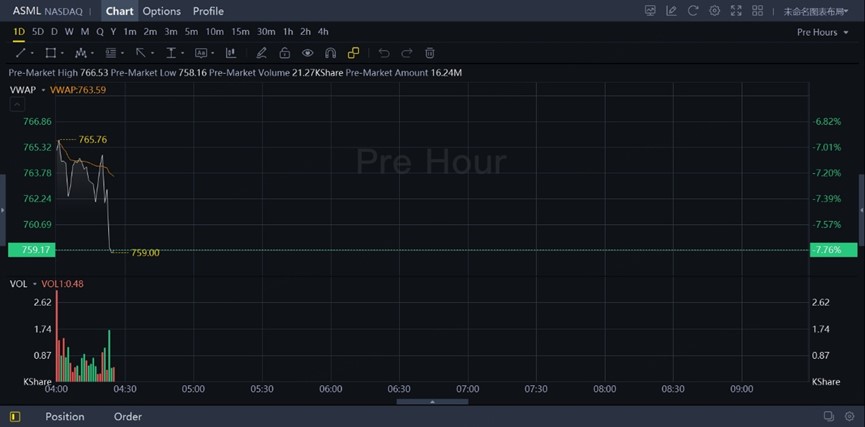Undo the last drawing action
The image size is (865, 427).
[384, 53]
